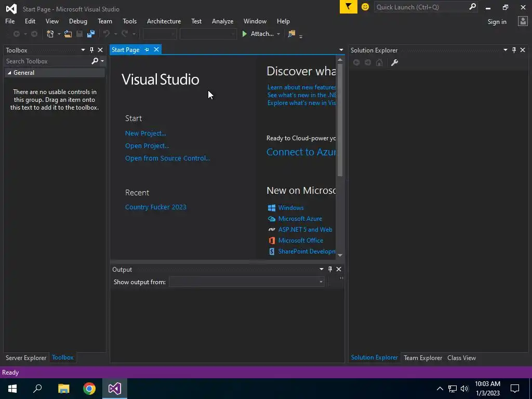Click the Microsoft Azure link
Screen dimensions: 532x399
click(300, 219)
